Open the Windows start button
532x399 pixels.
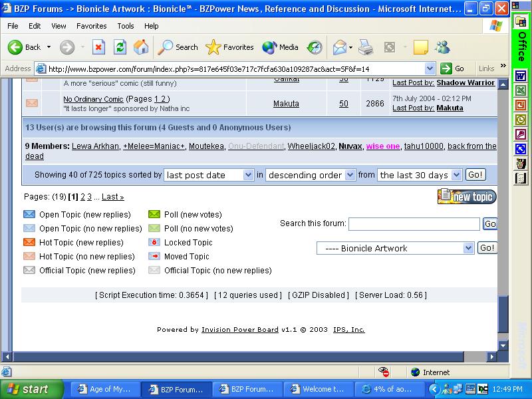(31, 389)
